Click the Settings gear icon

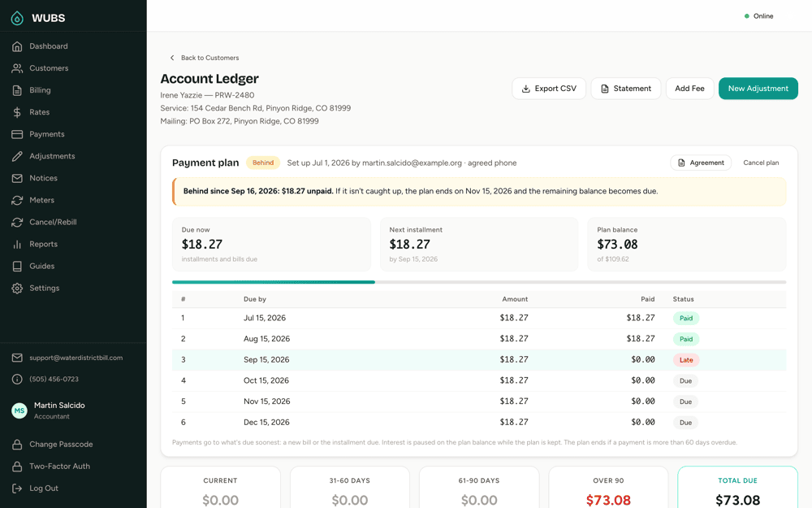tap(17, 289)
